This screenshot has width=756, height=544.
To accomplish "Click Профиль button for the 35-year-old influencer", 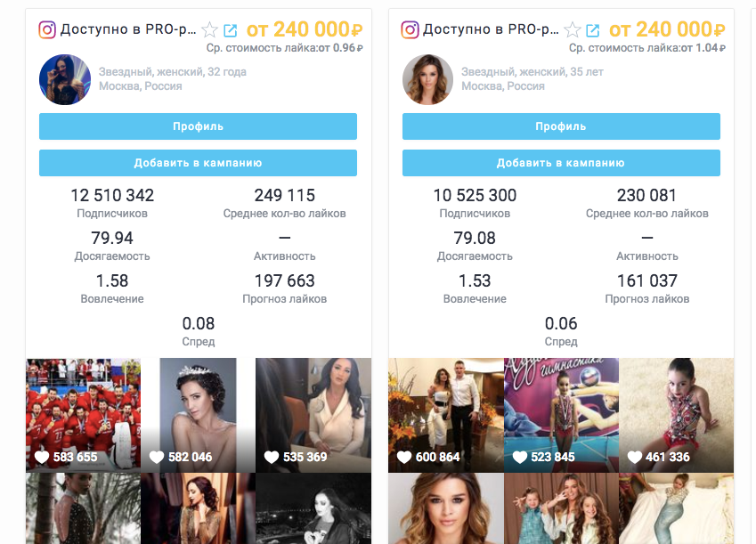I will click(x=561, y=126).
